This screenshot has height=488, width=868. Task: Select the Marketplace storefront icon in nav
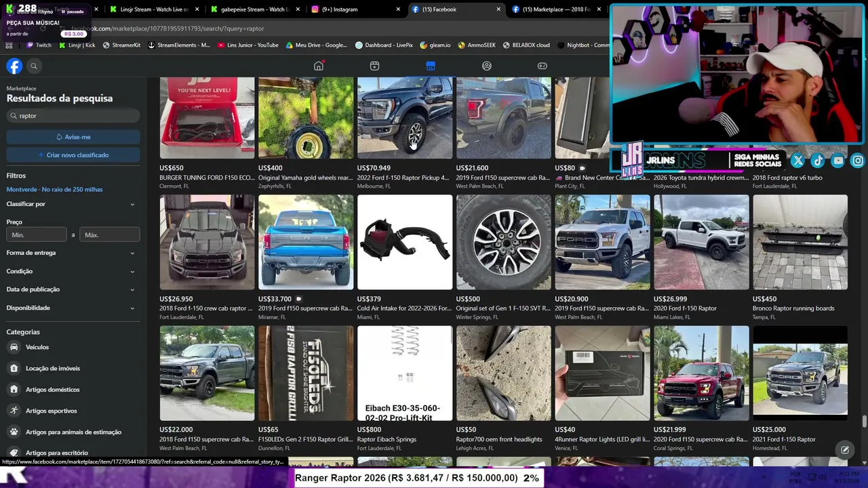pos(431,66)
